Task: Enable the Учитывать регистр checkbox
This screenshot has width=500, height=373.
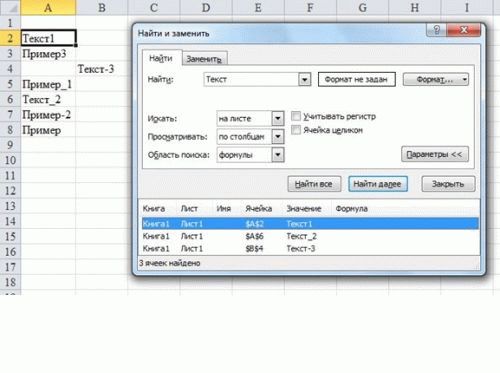Action: click(296, 116)
